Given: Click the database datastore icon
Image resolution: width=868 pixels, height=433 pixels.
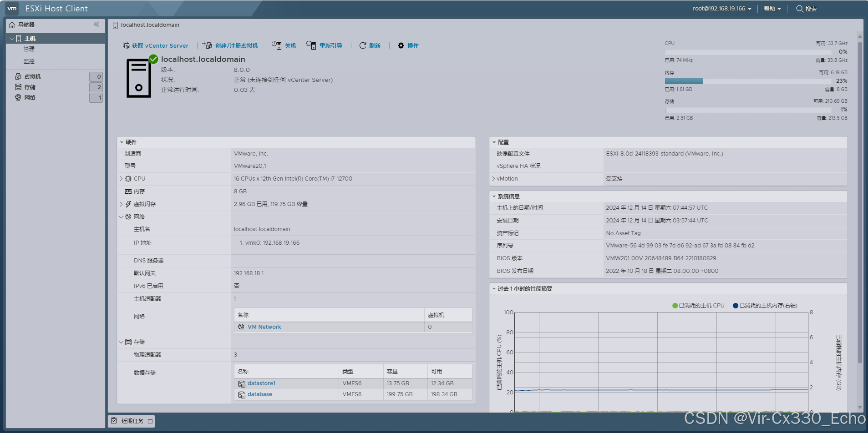Looking at the screenshot, I should coord(242,395).
